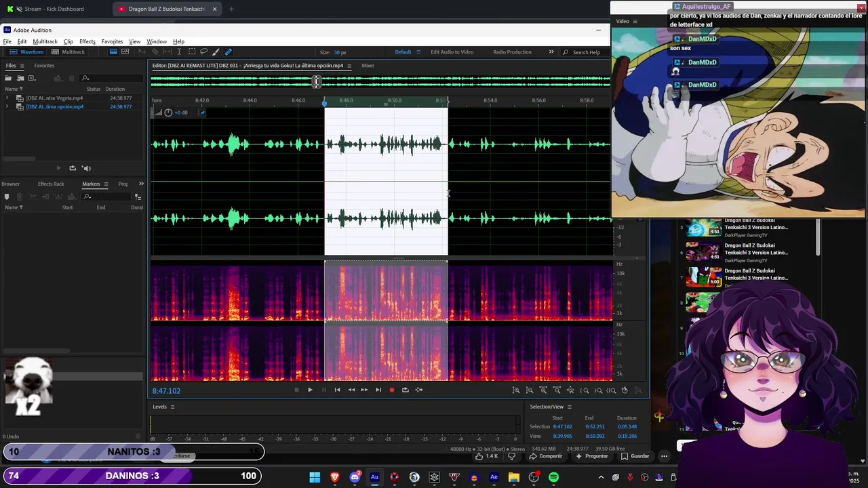This screenshot has width=868, height=488.
Task: Open the Stream - Kick Dashboard browser tab
Action: pos(54,9)
